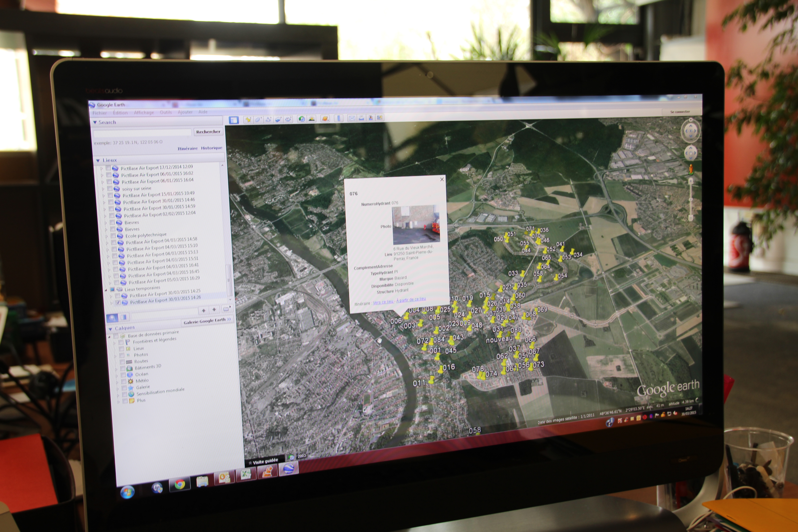Screen dimensions: 798x532
Task: Click the print toolbar icon
Action: (361, 118)
